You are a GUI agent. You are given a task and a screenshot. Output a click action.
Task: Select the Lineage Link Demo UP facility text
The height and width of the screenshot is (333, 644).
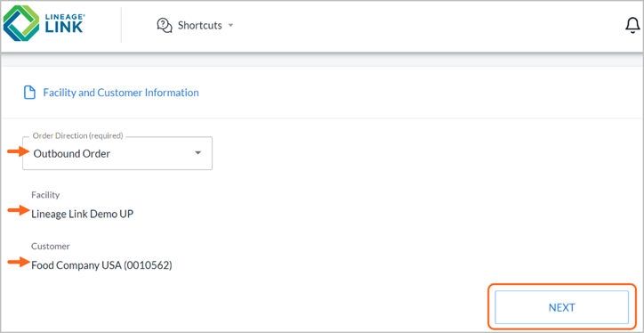pyautogui.click(x=83, y=215)
